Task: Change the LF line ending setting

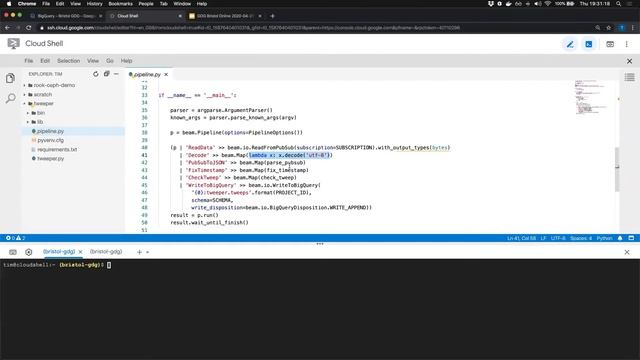Action: point(543,238)
